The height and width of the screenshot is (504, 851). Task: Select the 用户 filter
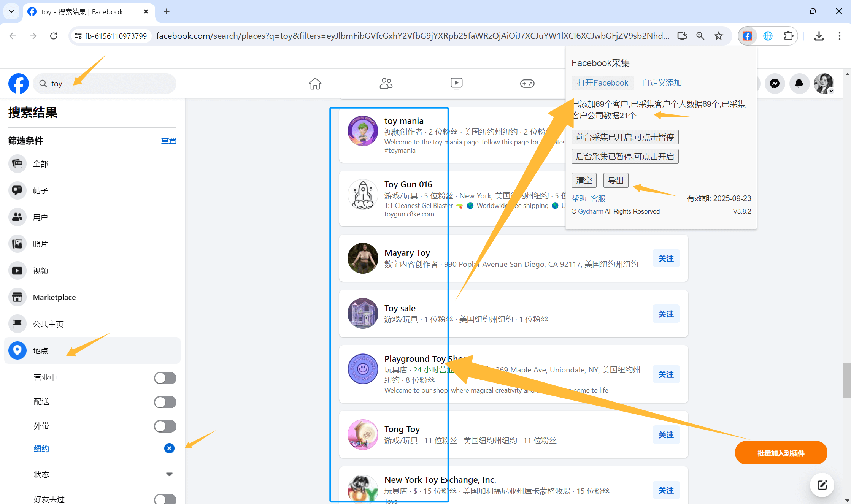tap(92, 217)
